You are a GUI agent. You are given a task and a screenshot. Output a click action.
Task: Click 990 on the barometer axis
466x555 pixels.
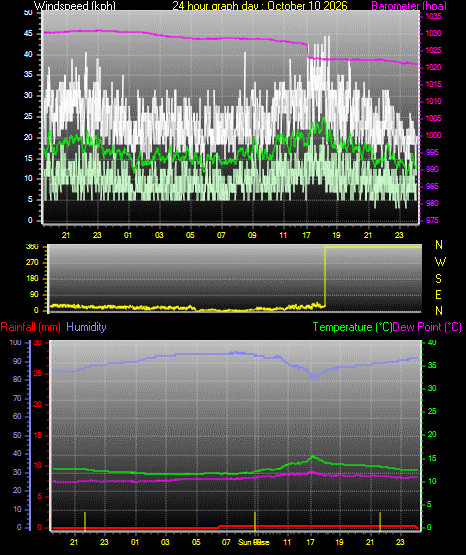[432, 169]
